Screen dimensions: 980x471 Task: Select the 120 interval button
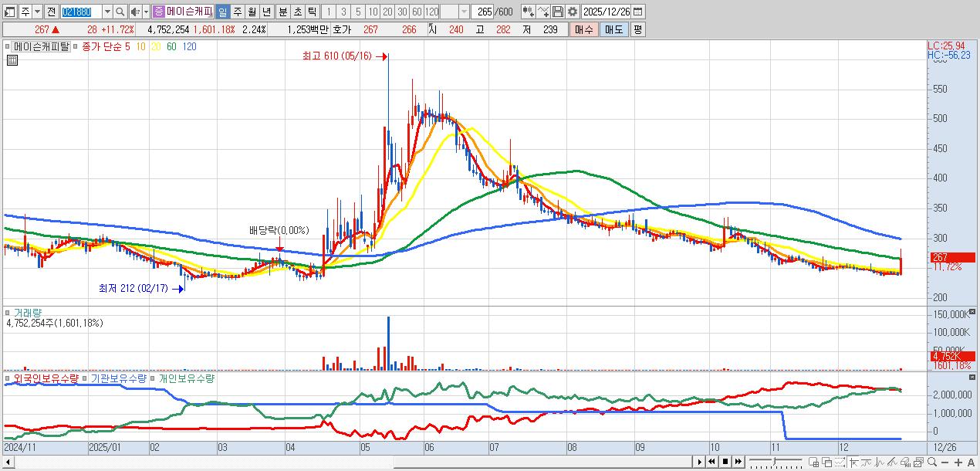coord(431,12)
